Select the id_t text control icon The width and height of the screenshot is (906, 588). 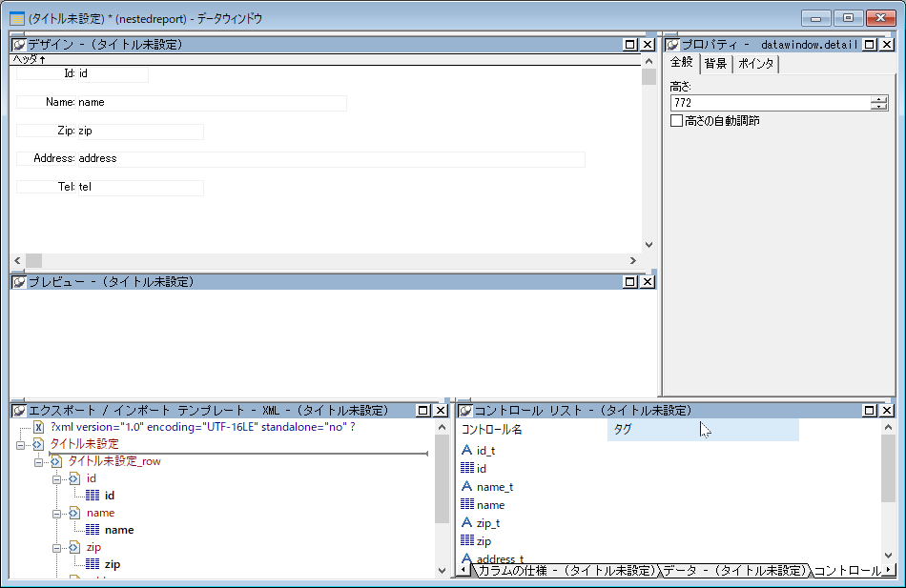tap(467, 451)
